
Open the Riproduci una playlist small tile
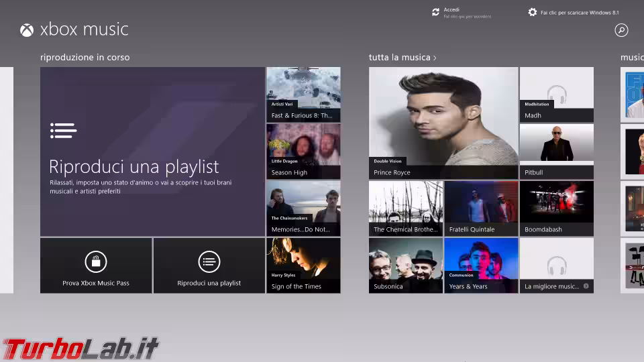coord(209,265)
